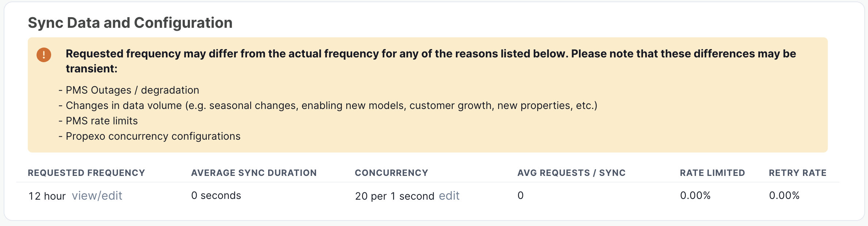Select the Concurrency column header
This screenshot has height=226, width=868.
click(391, 173)
